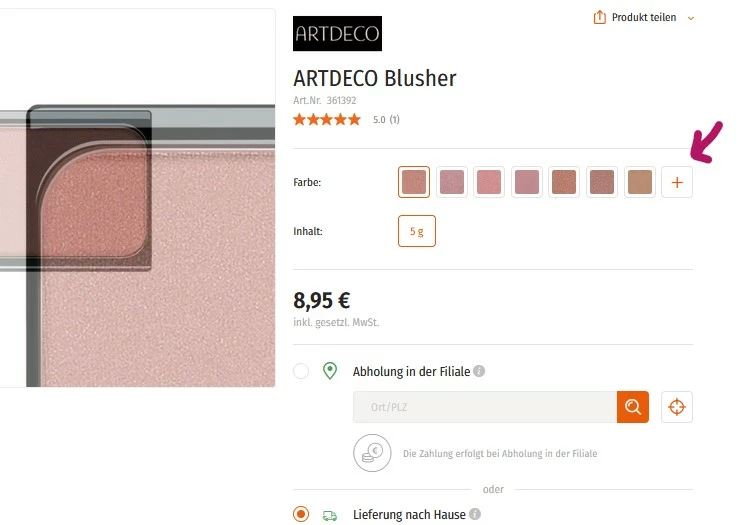Viewport: 755px width, 525px height.
Task: Use the locate-me crosshair icon
Action: click(677, 407)
